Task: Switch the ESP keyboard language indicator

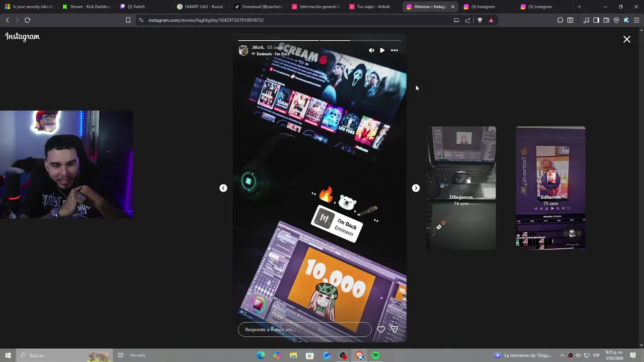Action: [x=596, y=355]
